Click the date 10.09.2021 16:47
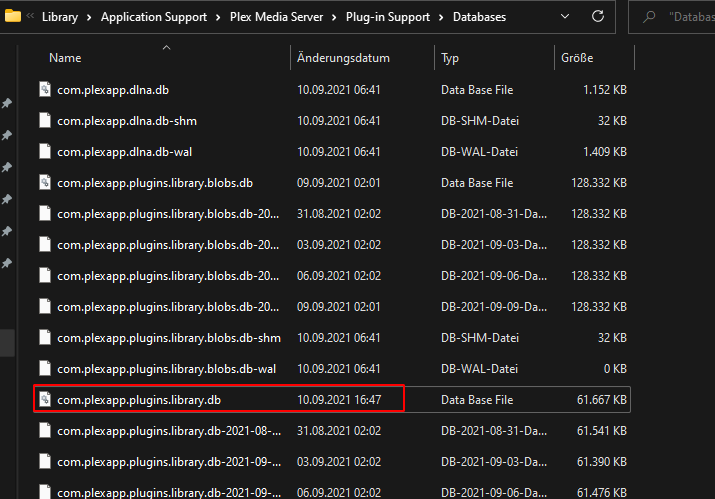Screen dimensions: 715x499 click(x=339, y=400)
